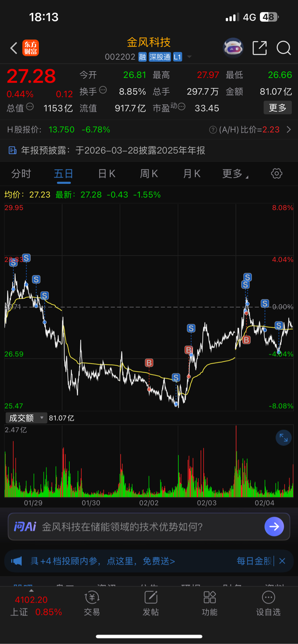Switch to the 分时 tab
The image size is (298, 644).
click(21, 174)
